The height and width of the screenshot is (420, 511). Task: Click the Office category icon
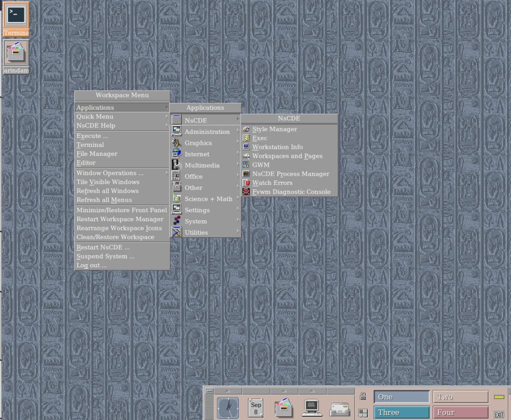(x=176, y=176)
